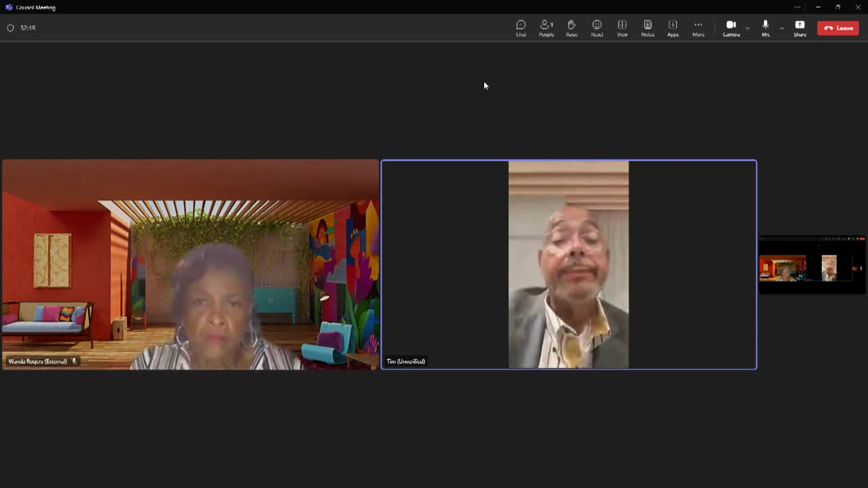
Task: Open title bar ellipsis settings menu
Action: tap(797, 7)
